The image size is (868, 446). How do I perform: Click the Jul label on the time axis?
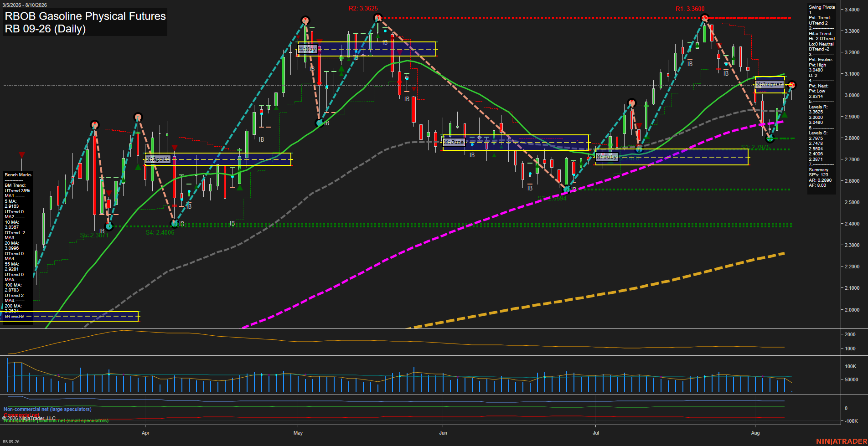596,433
